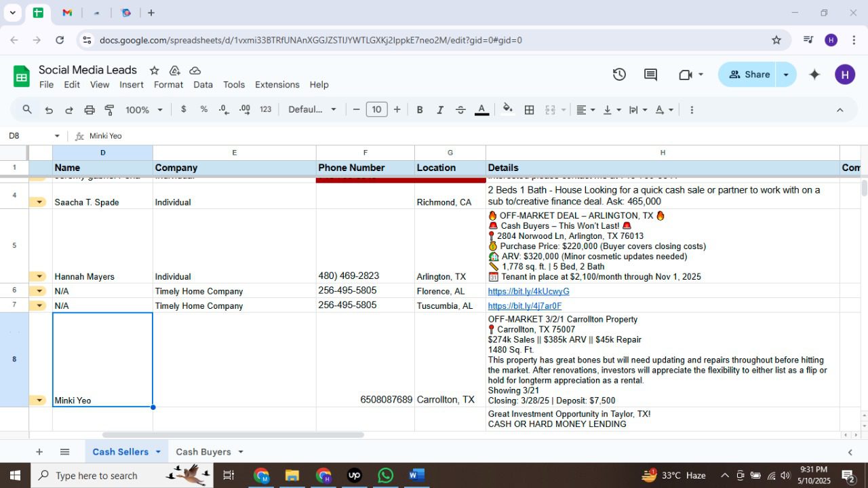Click the Undo arrow in toolbar
Screen dimensions: 868x488
pyautogui.click(x=49, y=110)
